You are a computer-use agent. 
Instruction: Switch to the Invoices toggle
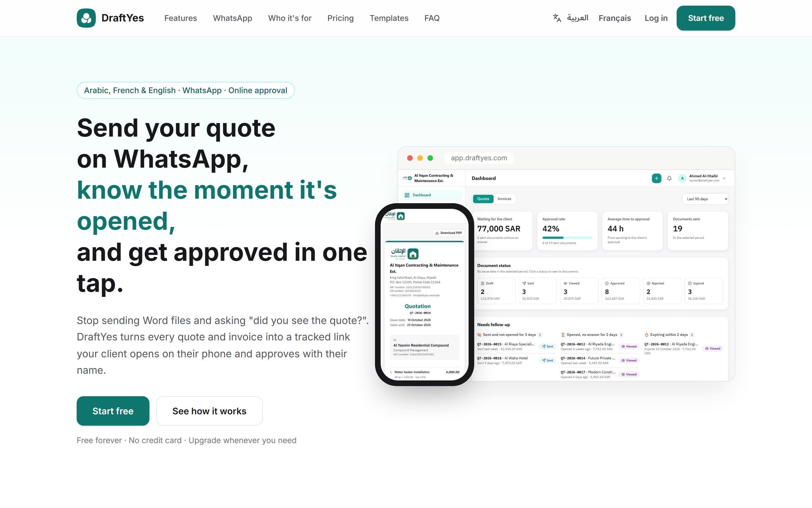(x=504, y=199)
